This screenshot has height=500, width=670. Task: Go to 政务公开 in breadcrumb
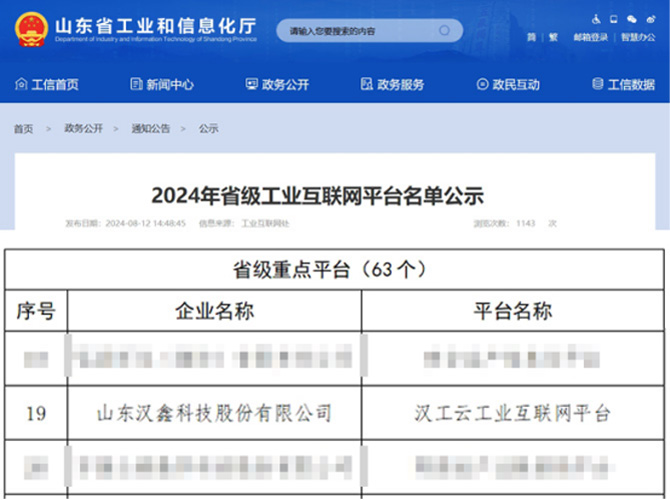[83, 128]
